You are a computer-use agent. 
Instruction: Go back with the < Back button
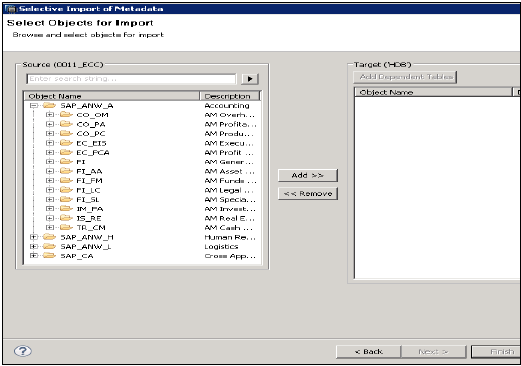pos(368,352)
